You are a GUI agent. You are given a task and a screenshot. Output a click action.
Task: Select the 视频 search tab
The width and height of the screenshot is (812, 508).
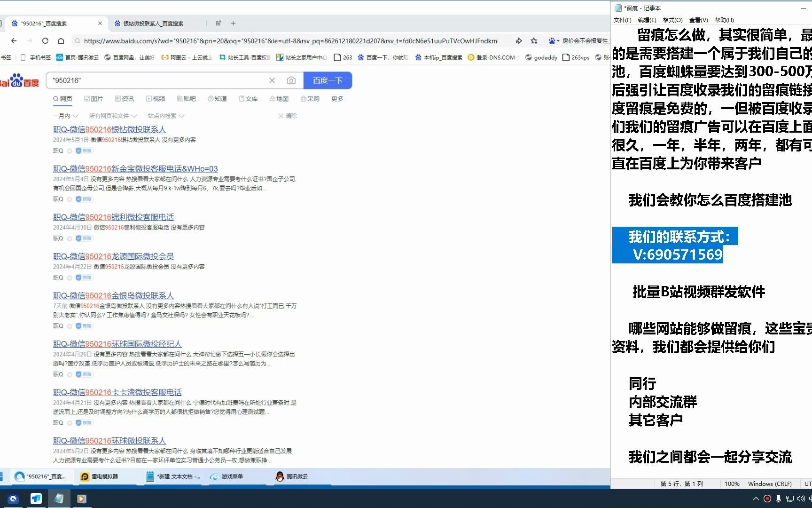tap(156, 99)
